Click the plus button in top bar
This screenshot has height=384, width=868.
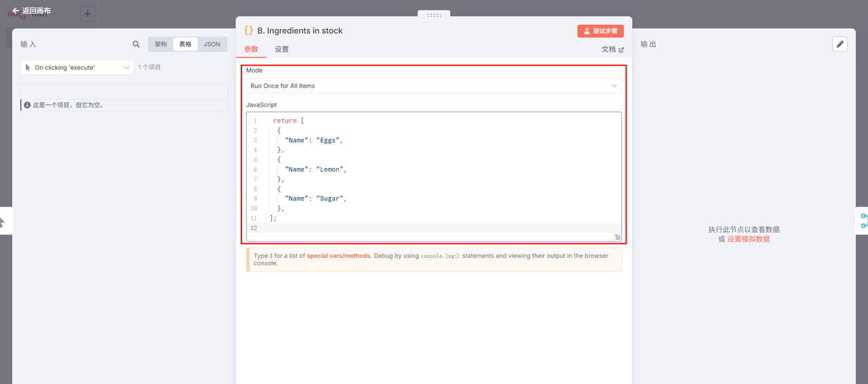tap(87, 14)
